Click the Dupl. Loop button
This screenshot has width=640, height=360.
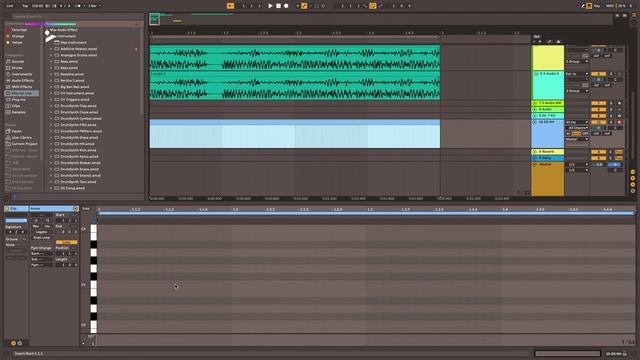coord(42,238)
